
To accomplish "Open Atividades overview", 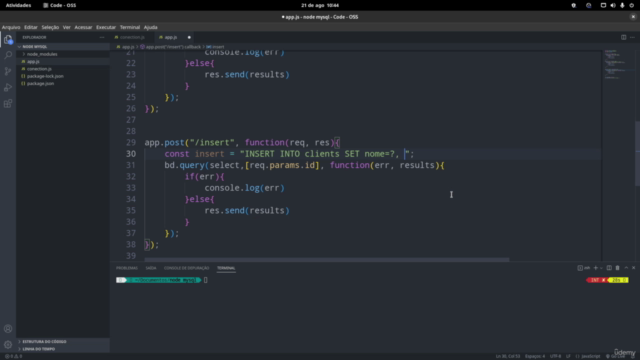I will click(x=18, y=5).
